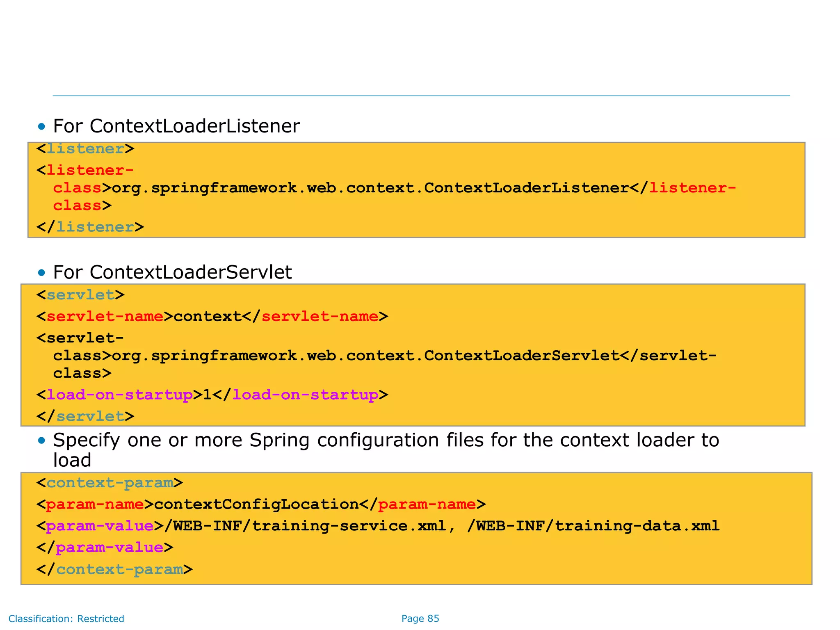
Task: Click the opening listener tag text
Action: pyautogui.click(x=85, y=148)
